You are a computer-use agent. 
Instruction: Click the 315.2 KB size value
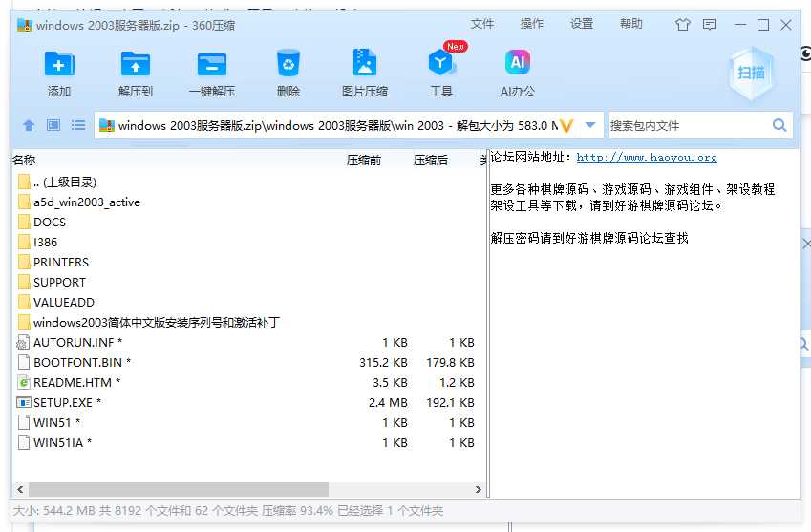(x=383, y=362)
